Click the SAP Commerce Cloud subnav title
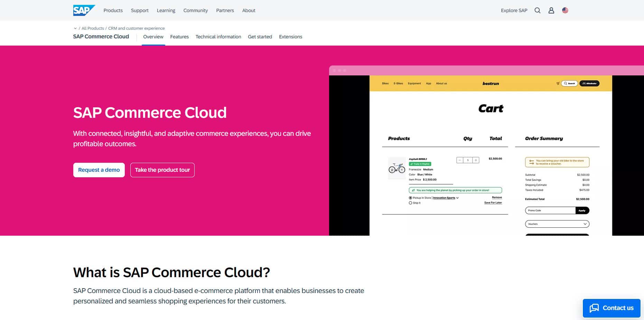Viewport: 644px width, 320px height. [101, 37]
